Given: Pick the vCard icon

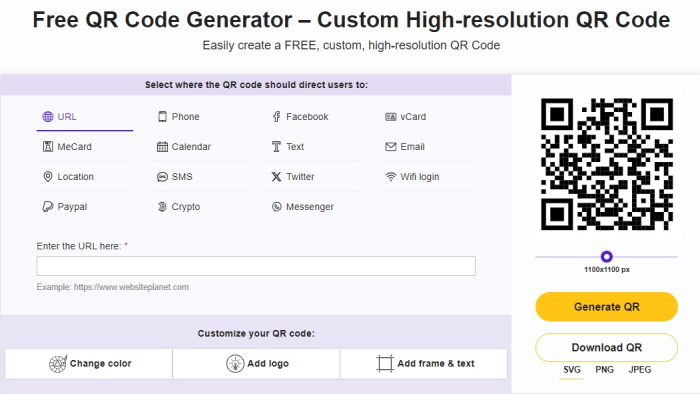Looking at the screenshot, I should click(x=391, y=117).
